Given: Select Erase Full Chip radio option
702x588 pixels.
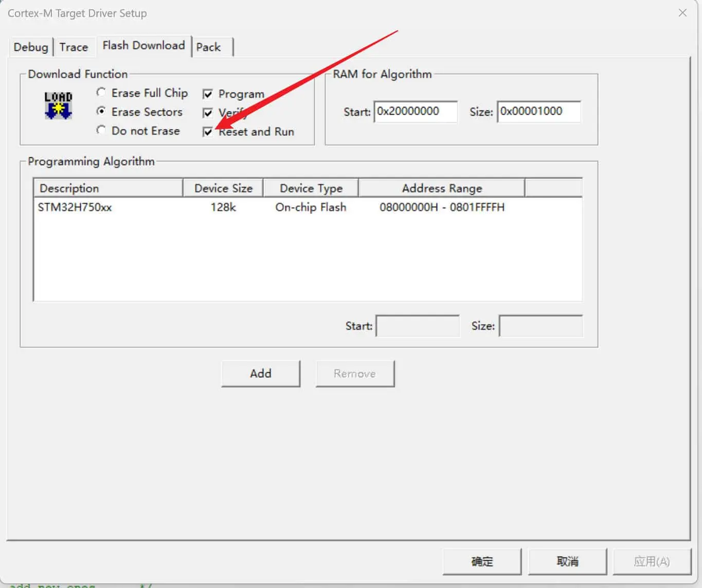Looking at the screenshot, I should click(142, 93).
